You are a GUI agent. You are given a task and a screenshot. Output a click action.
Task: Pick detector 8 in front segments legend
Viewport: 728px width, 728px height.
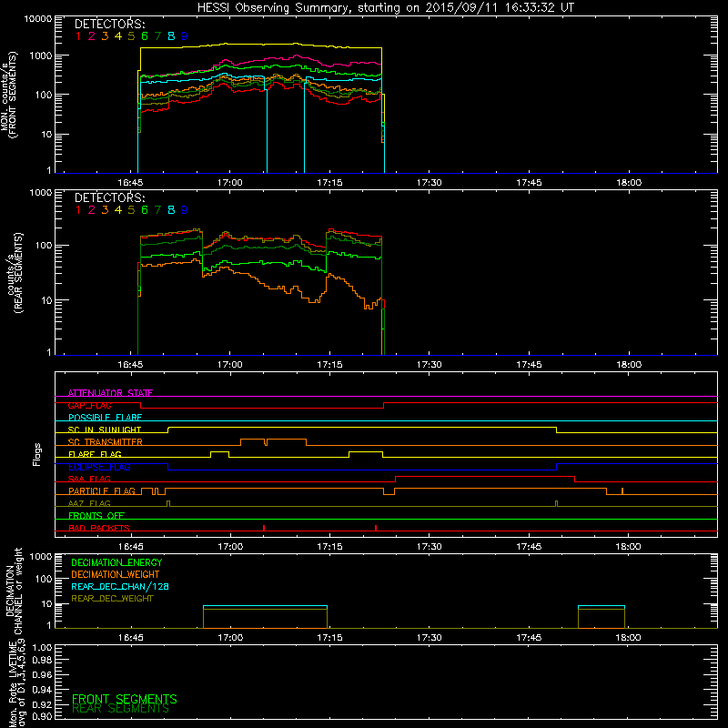pyautogui.click(x=171, y=36)
